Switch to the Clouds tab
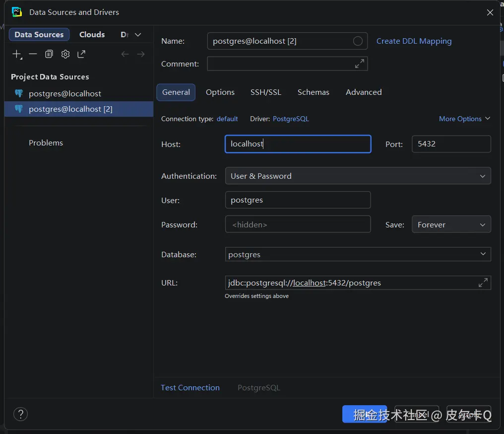504x434 pixels. [x=92, y=35]
